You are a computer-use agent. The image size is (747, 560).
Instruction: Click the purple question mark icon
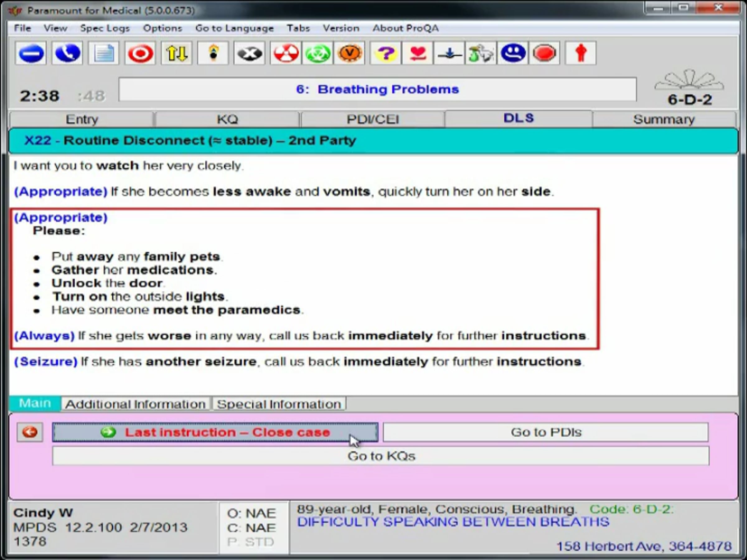386,53
